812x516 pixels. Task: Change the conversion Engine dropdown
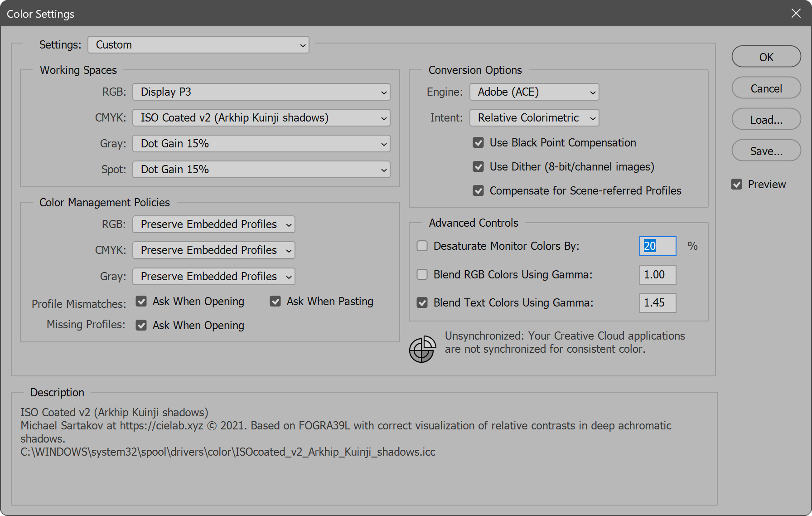pos(534,92)
